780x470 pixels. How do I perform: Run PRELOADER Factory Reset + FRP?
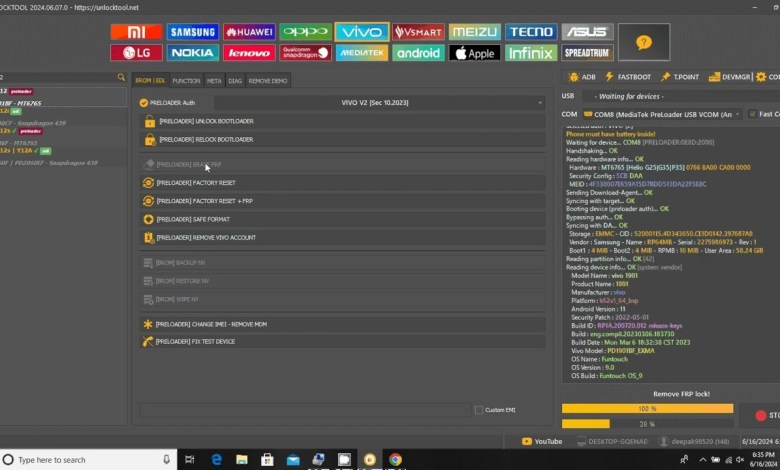click(x=342, y=201)
